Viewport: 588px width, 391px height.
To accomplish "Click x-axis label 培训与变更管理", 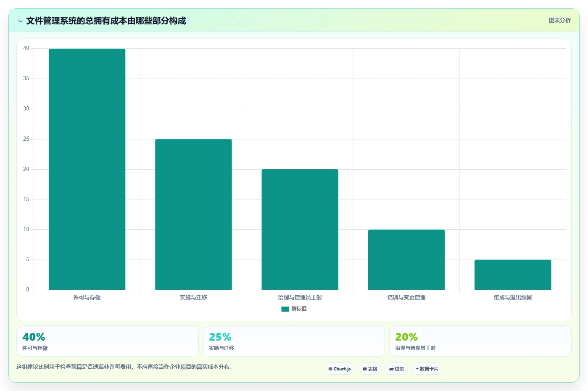I will (406, 297).
